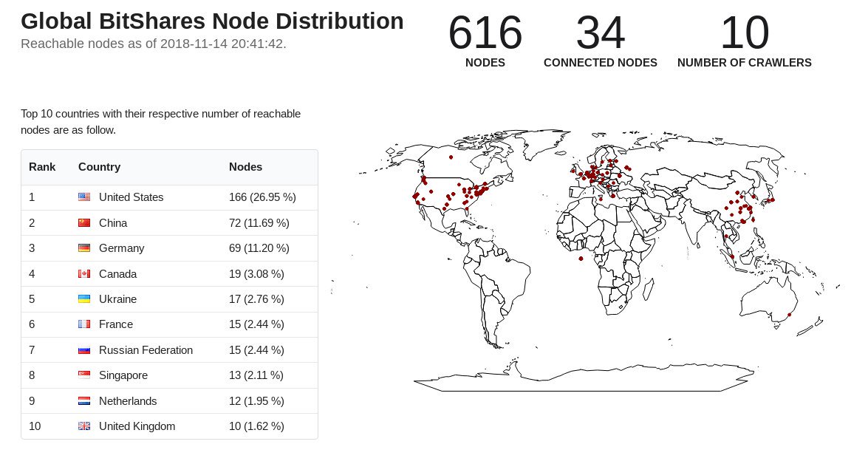Click the rank number 1 cell
This screenshot has width=868, height=464.
coord(32,197)
